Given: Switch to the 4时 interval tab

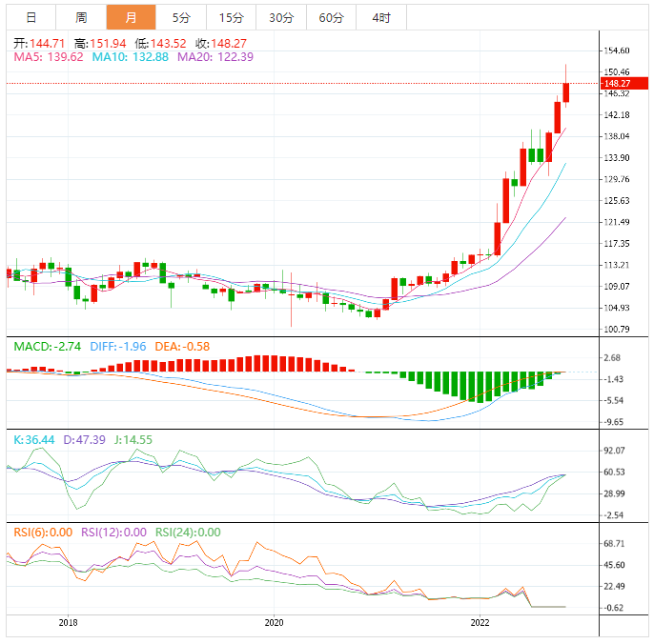Looking at the screenshot, I should click(381, 17).
